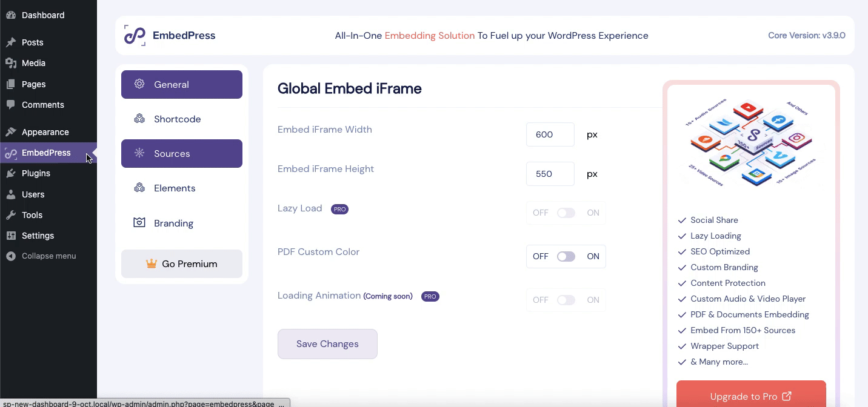
Task: Click the Collapse menu arrow icon
Action: 11,256
